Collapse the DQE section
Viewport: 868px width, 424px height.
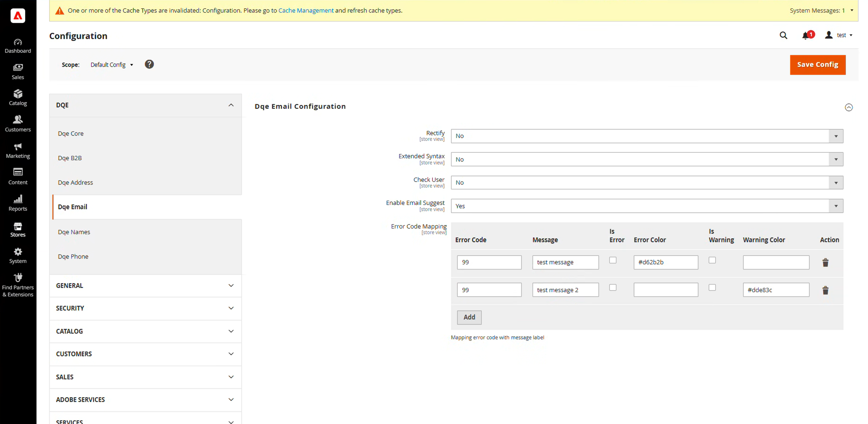tap(145, 105)
